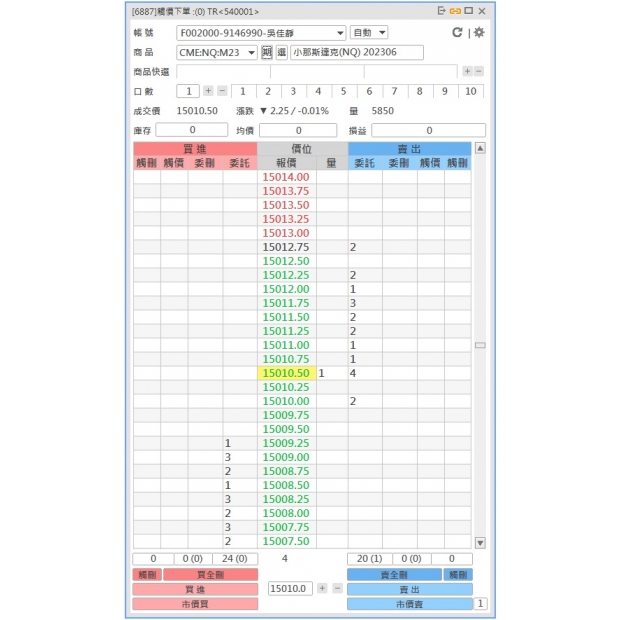Select lot quantity 10 shortcut
Viewport: 620px width, 620px height.
tap(471, 91)
